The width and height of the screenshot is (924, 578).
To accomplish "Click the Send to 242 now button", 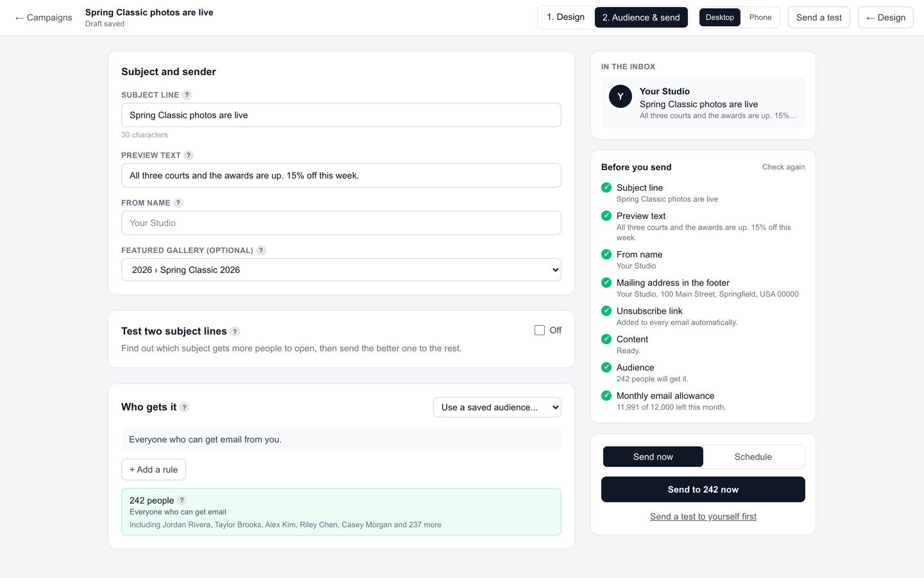I will (x=703, y=489).
